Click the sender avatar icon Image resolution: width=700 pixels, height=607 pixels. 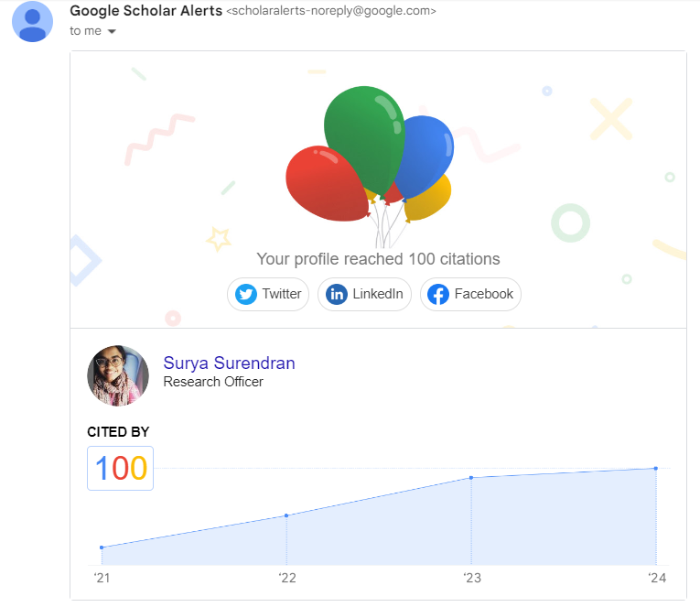[x=32, y=21]
